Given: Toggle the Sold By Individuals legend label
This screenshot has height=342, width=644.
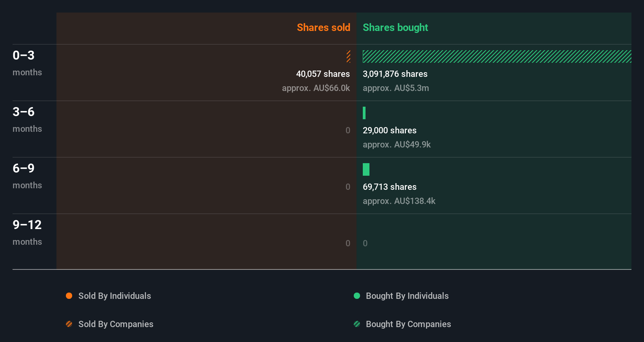Looking at the screenshot, I should click(115, 296).
